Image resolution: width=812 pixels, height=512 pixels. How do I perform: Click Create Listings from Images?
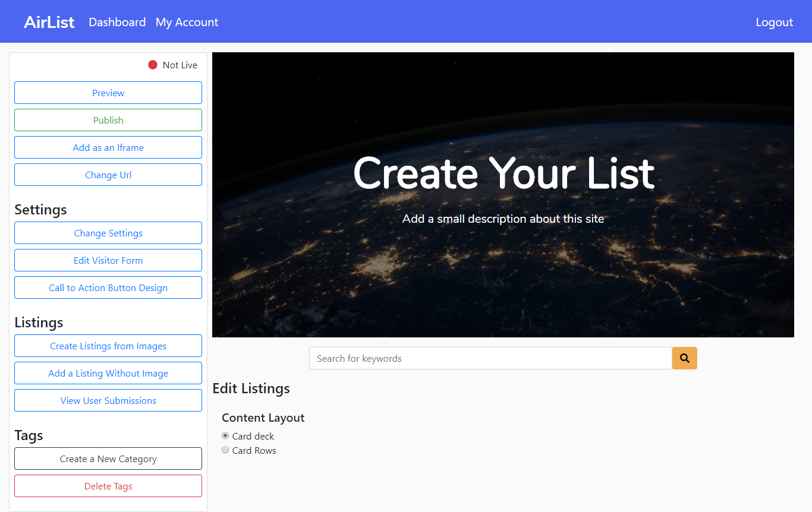pos(108,346)
